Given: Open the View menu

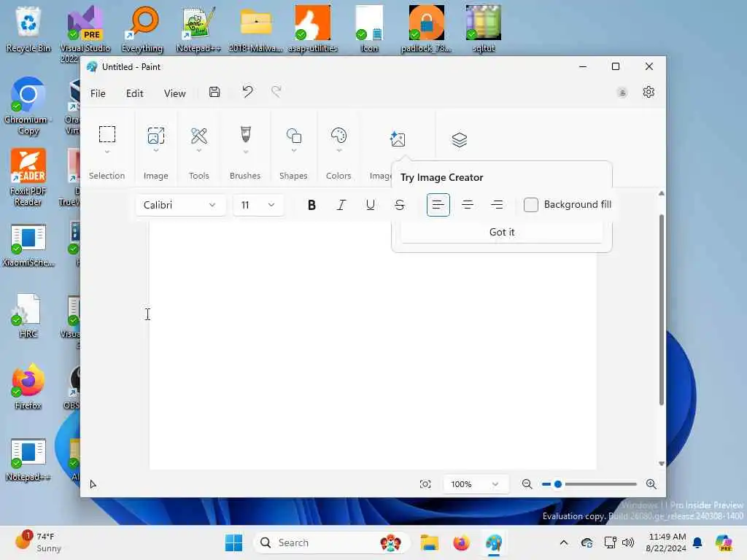Looking at the screenshot, I should [175, 93].
